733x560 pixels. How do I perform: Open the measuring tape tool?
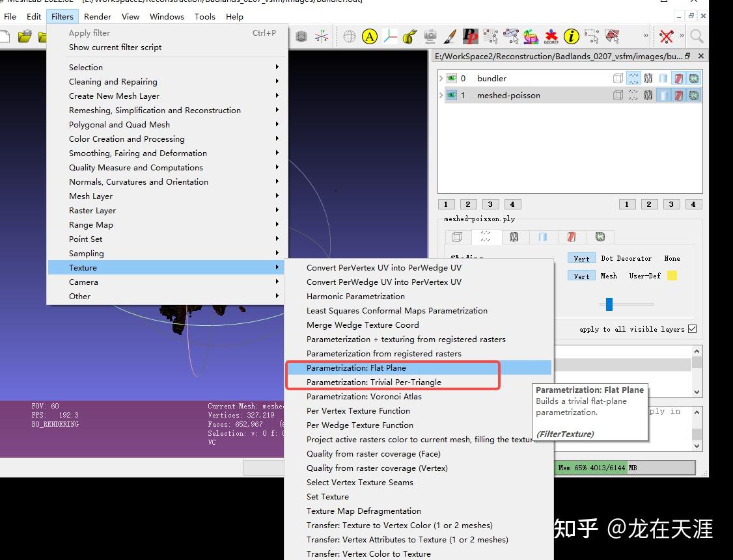[x=408, y=37]
